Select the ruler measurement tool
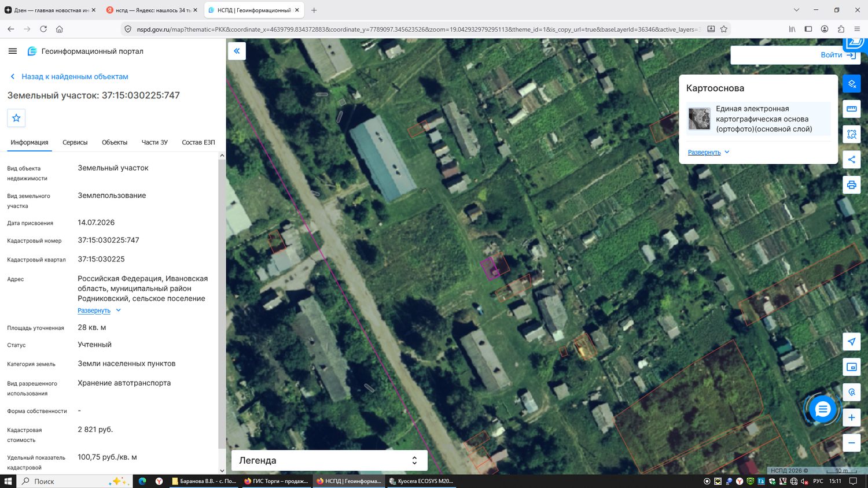The image size is (868, 488). (852, 109)
